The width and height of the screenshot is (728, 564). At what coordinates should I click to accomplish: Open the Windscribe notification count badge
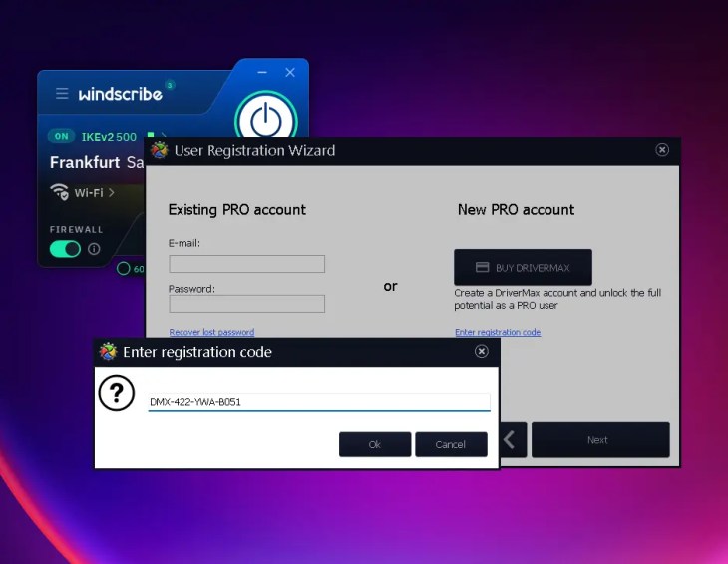[170, 85]
